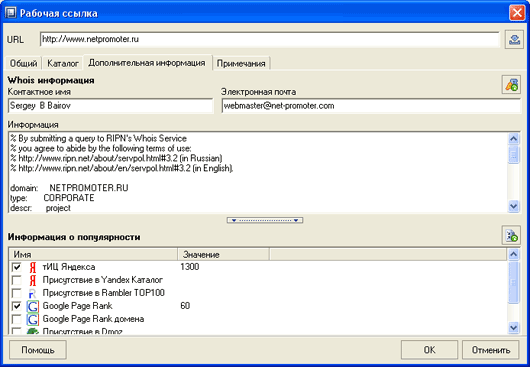Click the update popularity information button

click(x=511, y=235)
